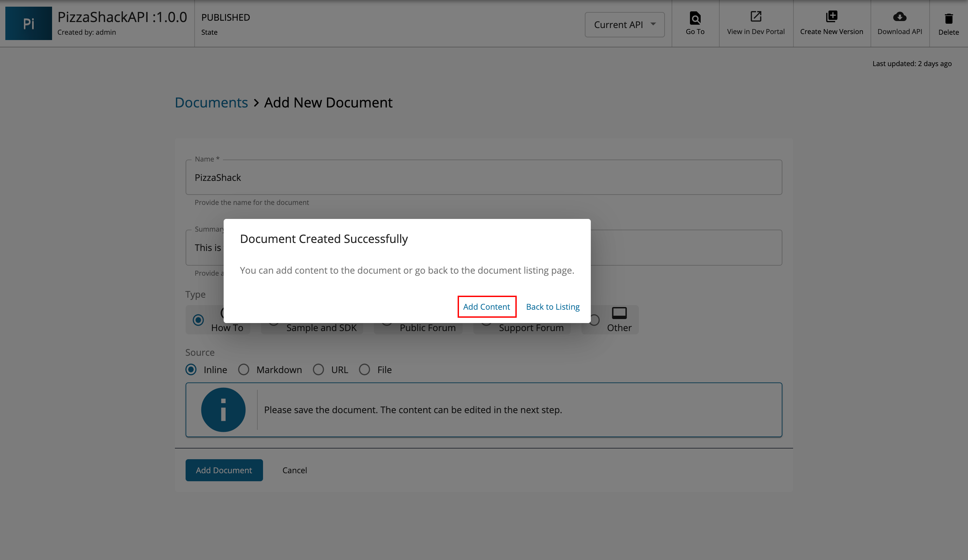Open the Go To search

[695, 24]
